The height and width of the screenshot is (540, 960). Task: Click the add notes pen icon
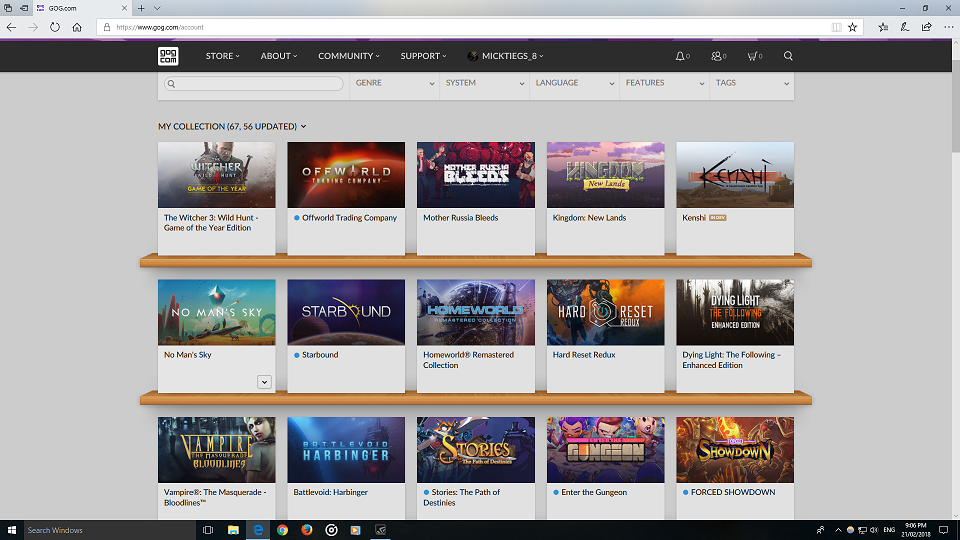[x=905, y=27]
